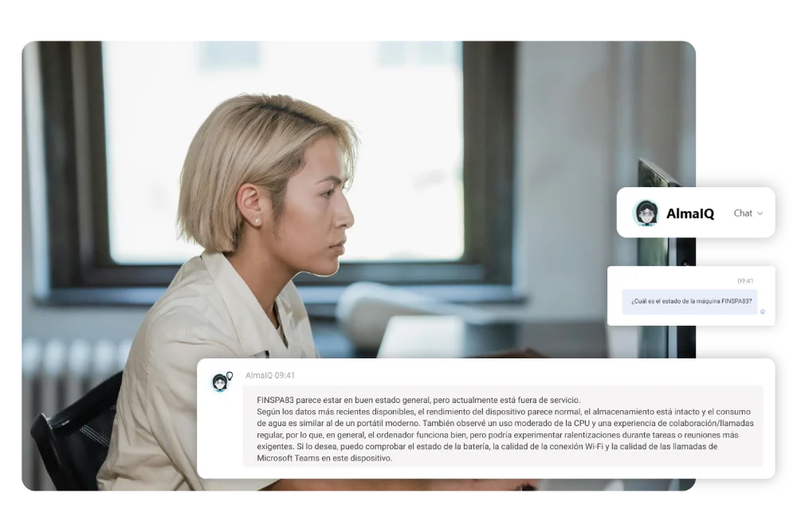Screen dimensions: 797x532
Task: Expand the chevron next to Chat
Action: (x=760, y=213)
